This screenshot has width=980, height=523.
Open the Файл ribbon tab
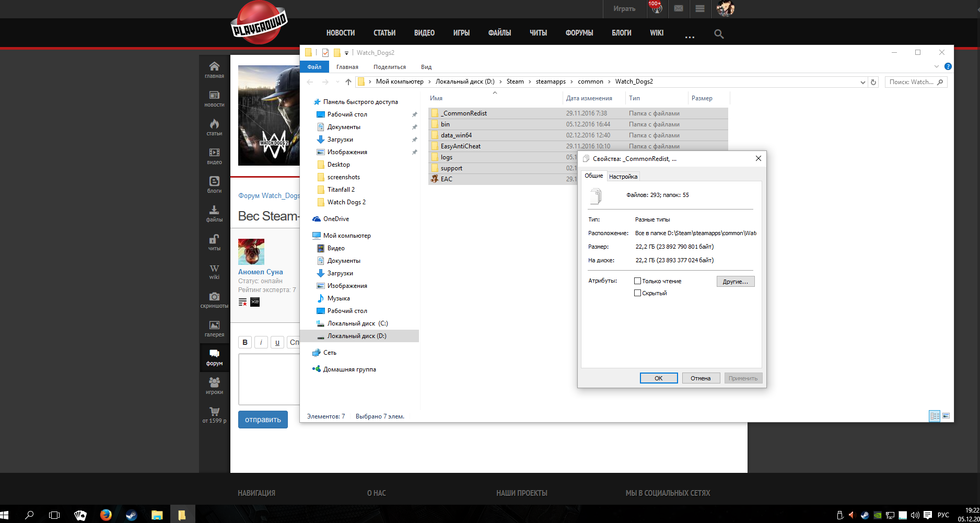pyautogui.click(x=314, y=67)
